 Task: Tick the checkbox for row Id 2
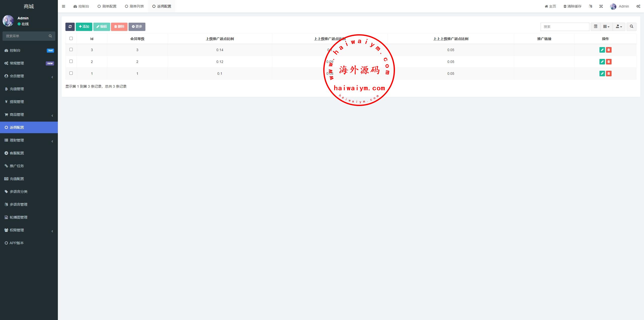pos(71,61)
